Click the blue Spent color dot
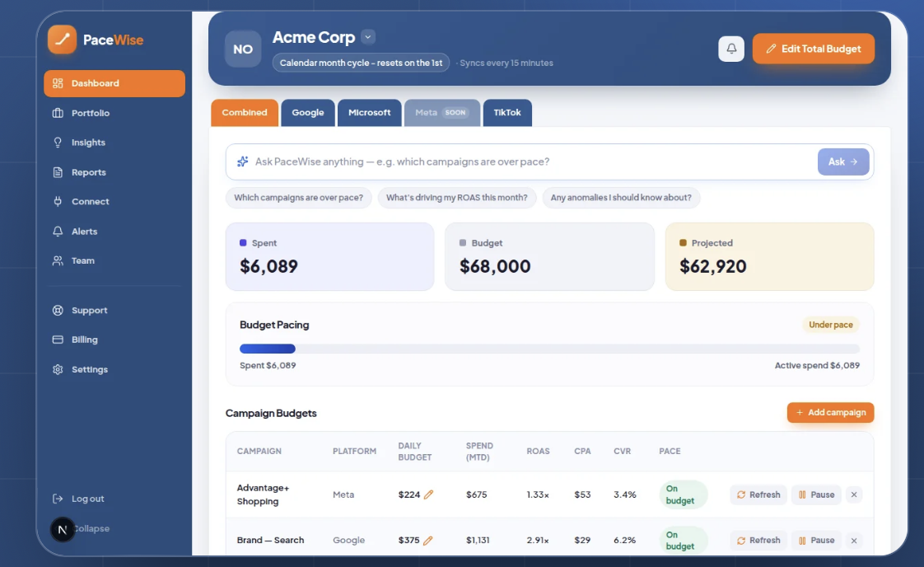 243,242
